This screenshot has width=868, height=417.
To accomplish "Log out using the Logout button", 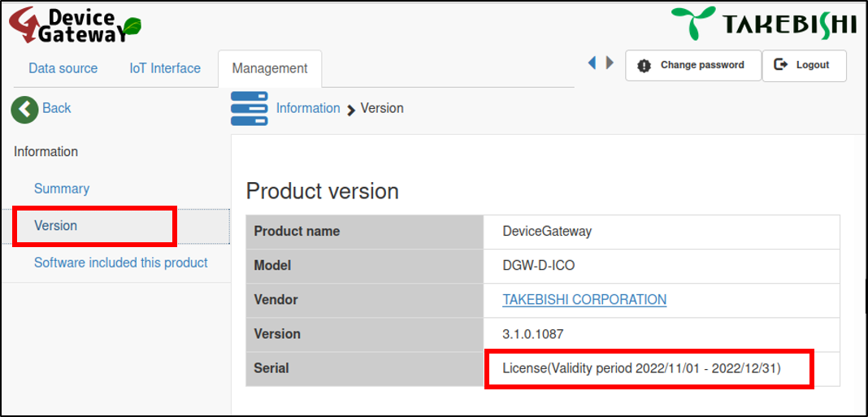I will [803, 65].
